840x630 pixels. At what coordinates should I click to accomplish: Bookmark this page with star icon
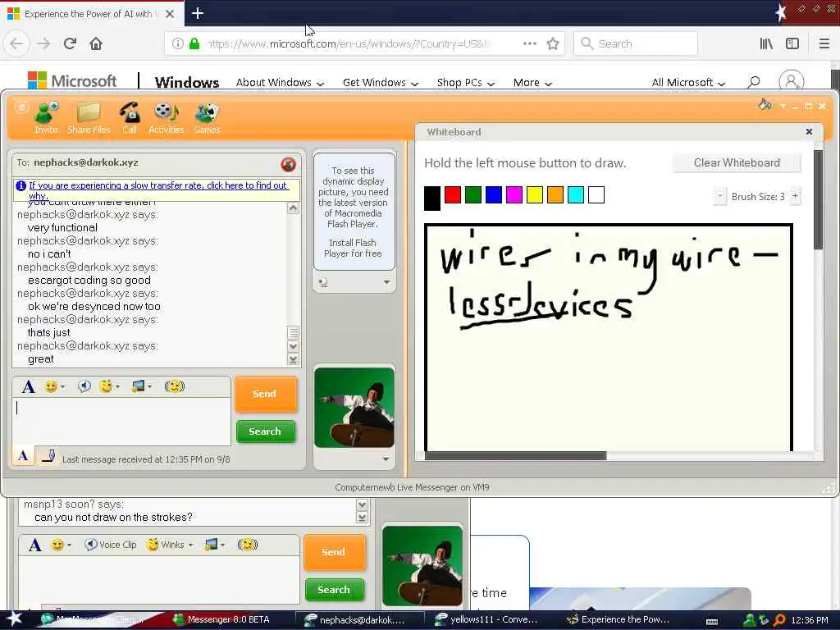pos(553,43)
